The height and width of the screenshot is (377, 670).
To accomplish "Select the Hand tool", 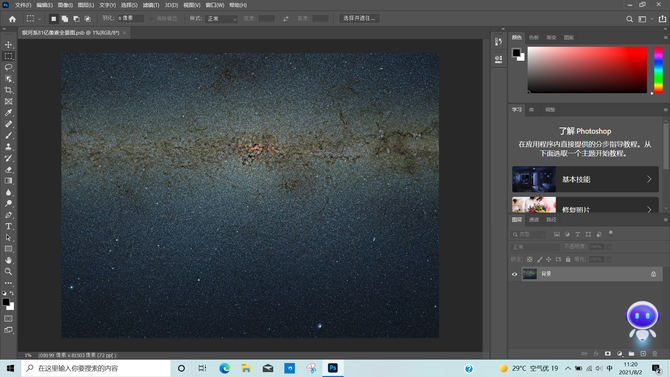I will (x=8, y=260).
